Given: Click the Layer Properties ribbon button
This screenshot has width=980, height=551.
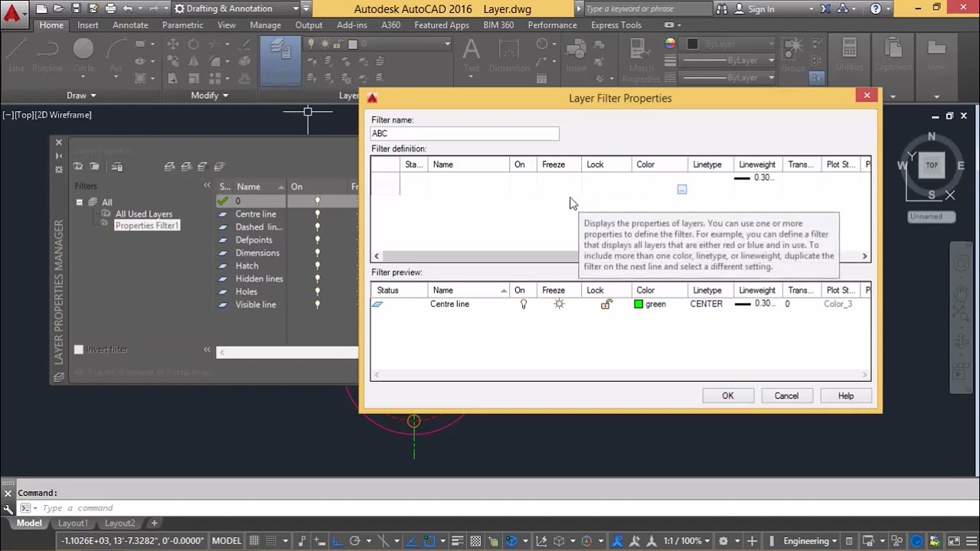Looking at the screenshot, I should coord(280,60).
